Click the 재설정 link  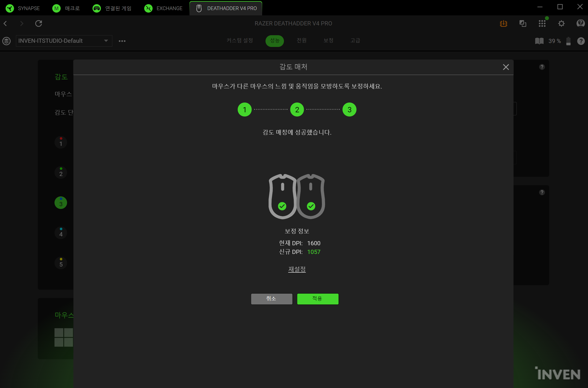(x=297, y=269)
